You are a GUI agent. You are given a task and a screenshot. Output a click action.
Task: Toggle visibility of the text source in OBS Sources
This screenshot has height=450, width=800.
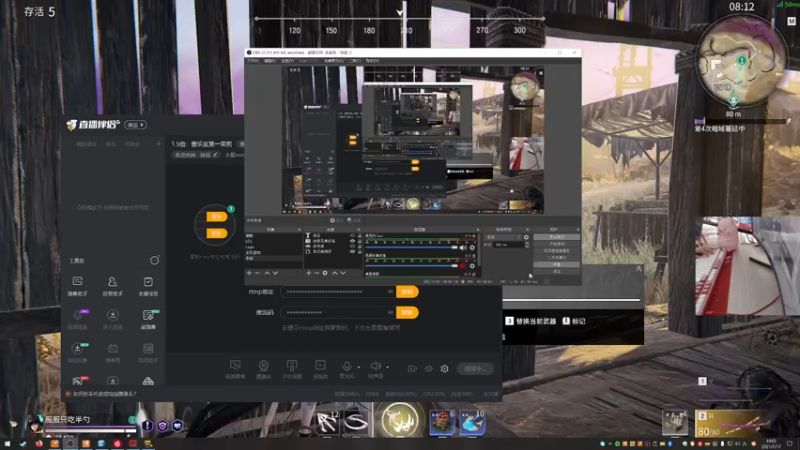[x=352, y=236]
